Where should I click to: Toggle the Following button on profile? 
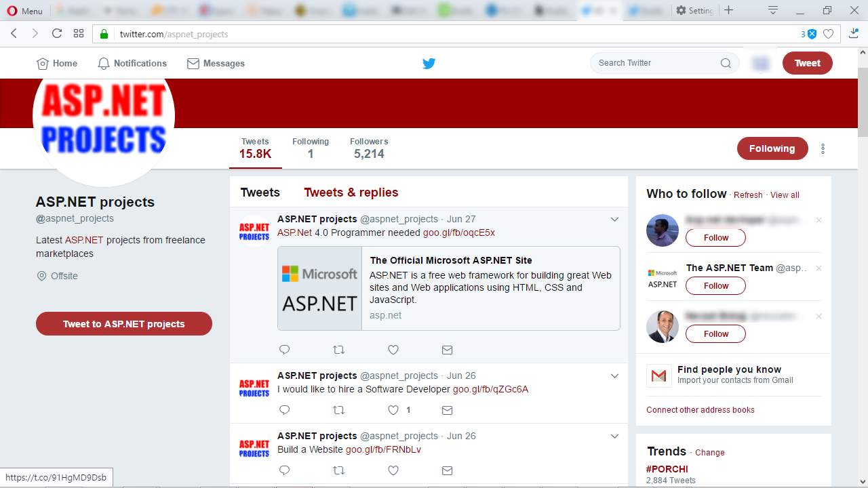[772, 148]
